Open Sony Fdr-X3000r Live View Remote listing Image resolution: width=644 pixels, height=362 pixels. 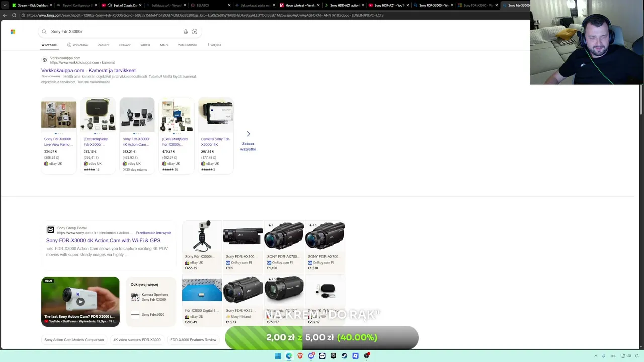[x=59, y=136]
